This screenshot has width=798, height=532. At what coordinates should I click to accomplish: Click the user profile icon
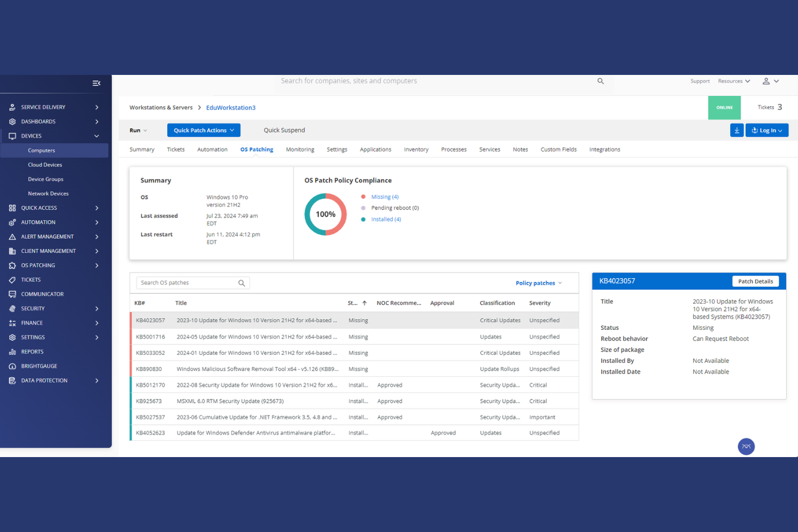coord(766,81)
